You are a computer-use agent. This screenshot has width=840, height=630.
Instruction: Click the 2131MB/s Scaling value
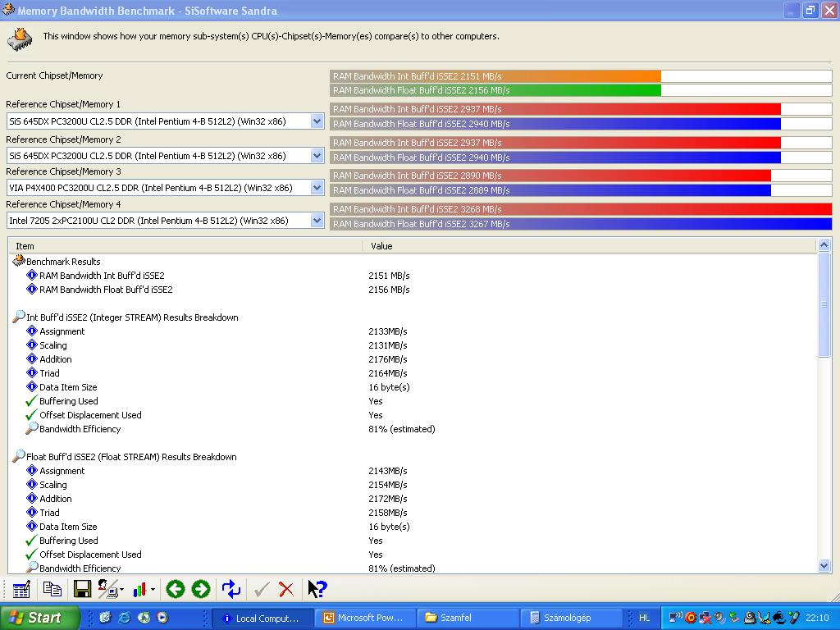(x=388, y=345)
